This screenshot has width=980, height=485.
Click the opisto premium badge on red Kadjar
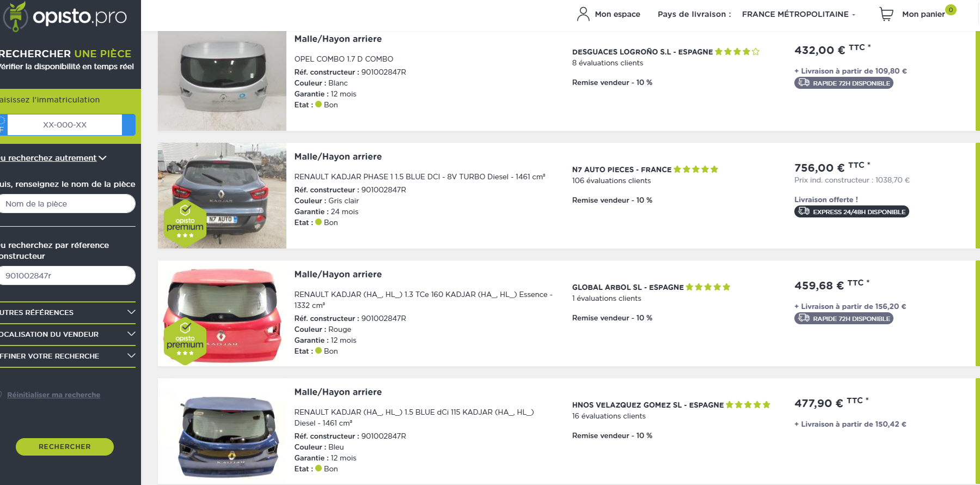point(185,341)
